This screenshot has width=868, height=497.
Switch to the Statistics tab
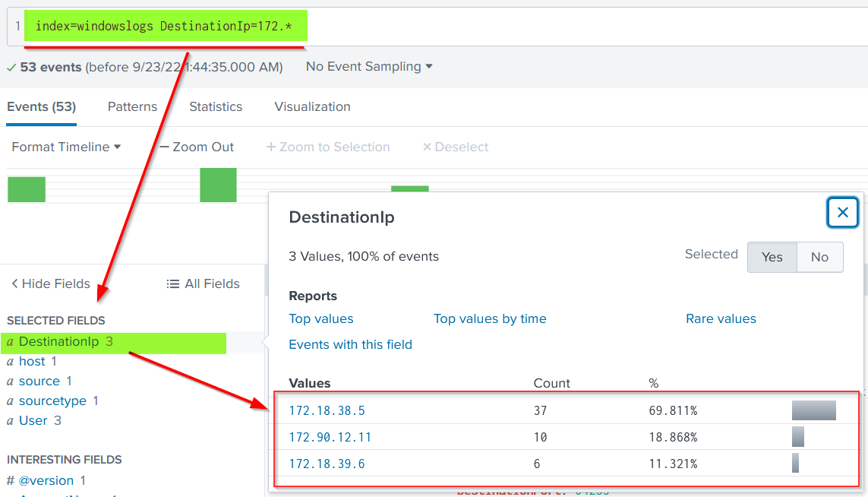216,106
